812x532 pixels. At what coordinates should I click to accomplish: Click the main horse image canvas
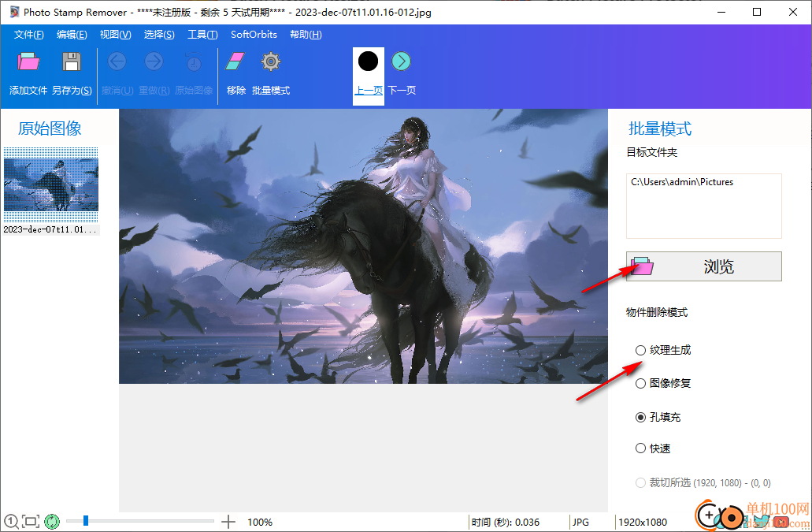pyautogui.click(x=363, y=246)
